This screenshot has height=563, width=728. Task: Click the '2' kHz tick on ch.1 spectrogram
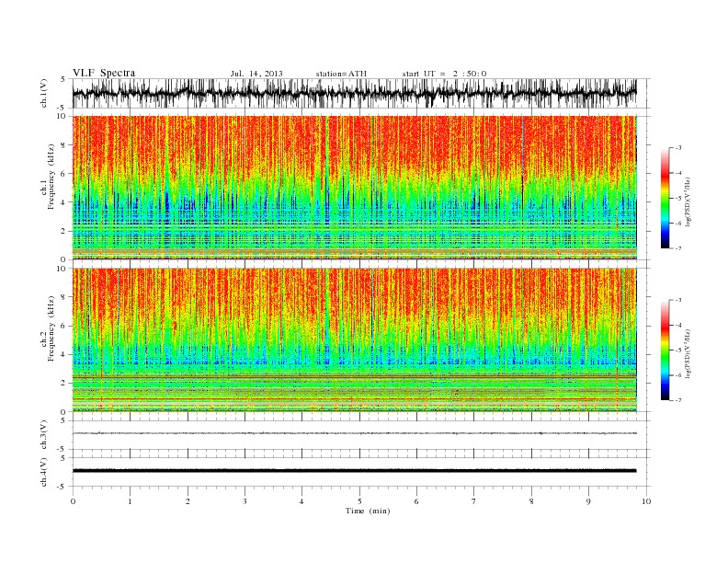point(63,231)
